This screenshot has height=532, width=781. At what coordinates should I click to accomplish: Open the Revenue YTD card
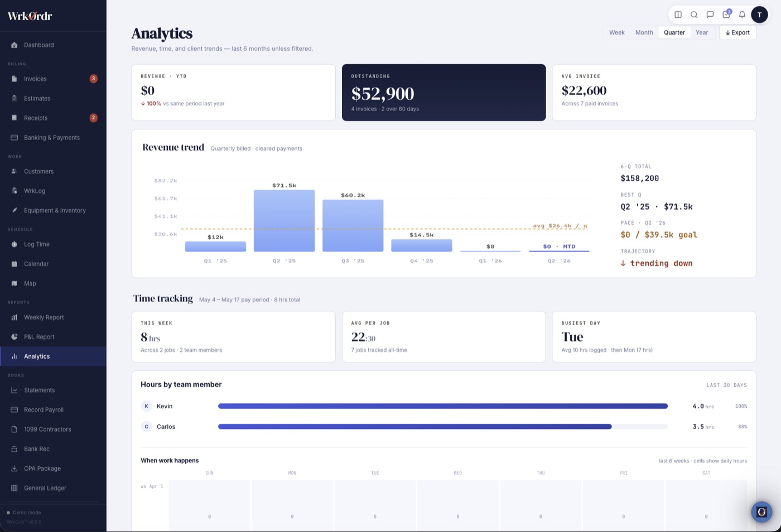tap(233, 93)
